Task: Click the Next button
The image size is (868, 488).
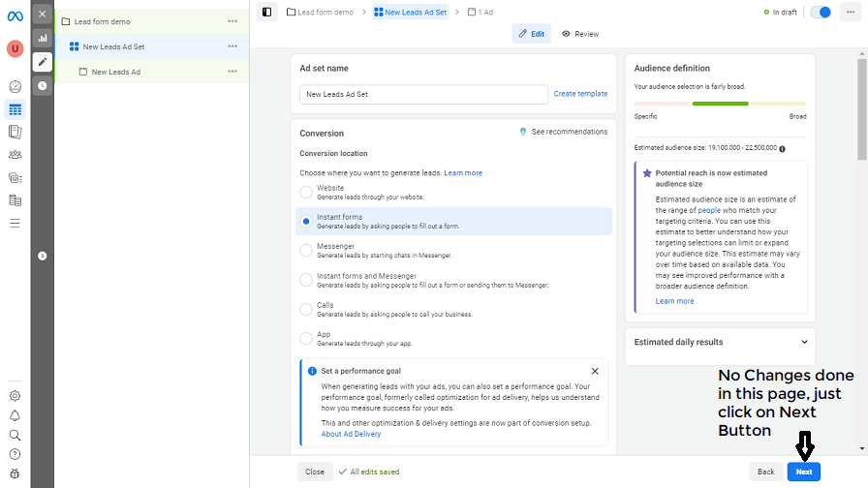Action: pos(803,472)
